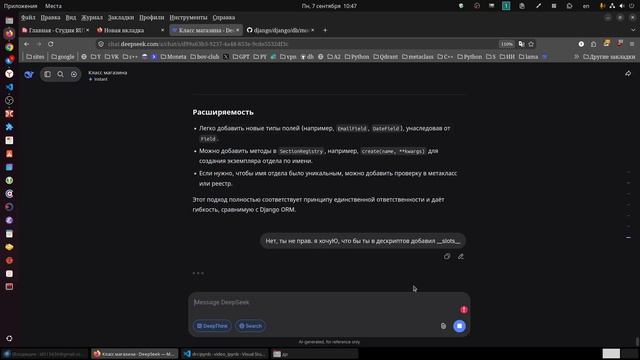Stop the response generation
The image size is (640, 360).
(x=459, y=326)
